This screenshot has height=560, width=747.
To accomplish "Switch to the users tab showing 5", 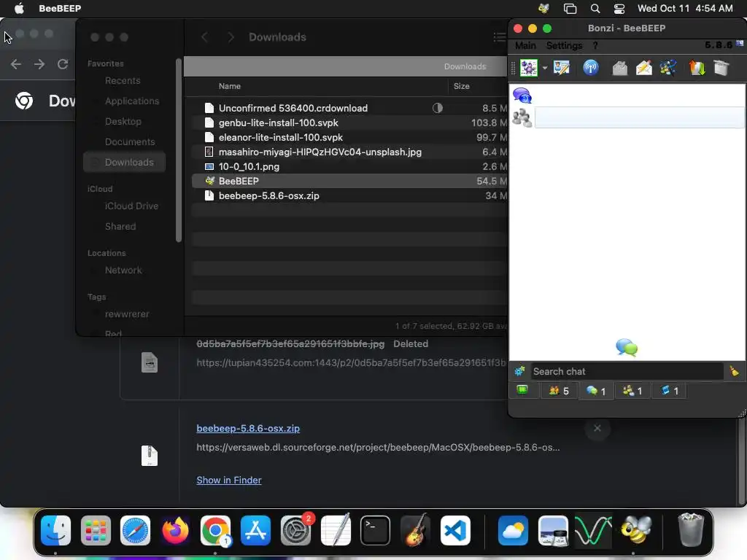I will coord(560,391).
